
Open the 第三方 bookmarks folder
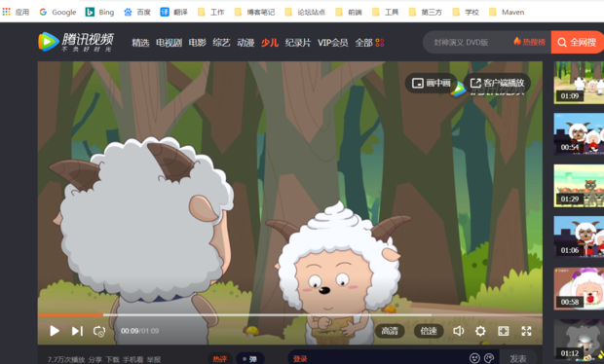tap(426, 12)
